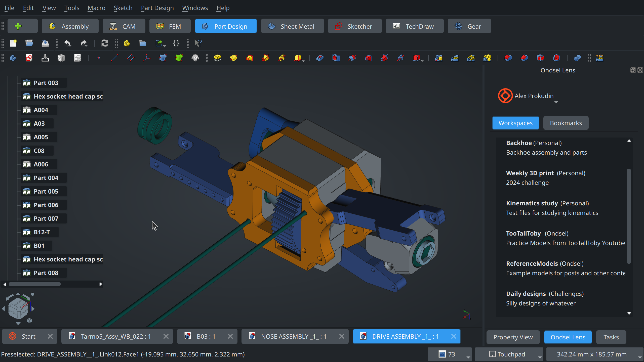Screen dimensions: 644x362
Task: Click the Bookmarks button in Ondsel Lens
Action: [566, 123]
